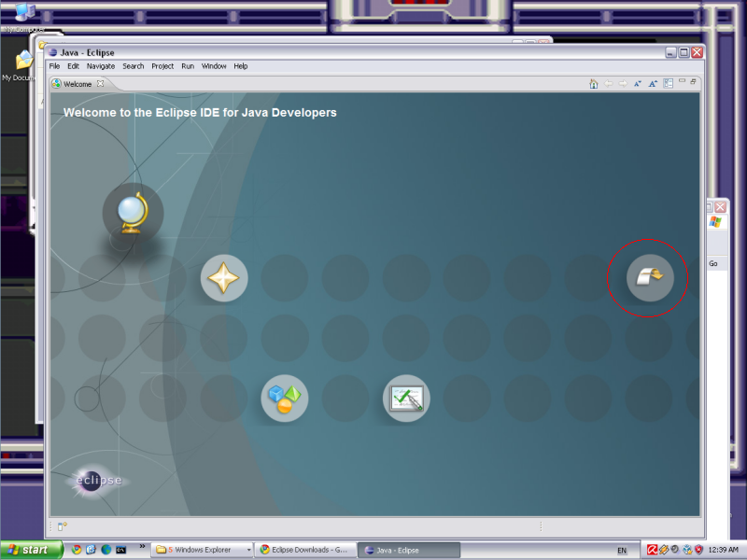Minimize the Welcome view panel

682,82
